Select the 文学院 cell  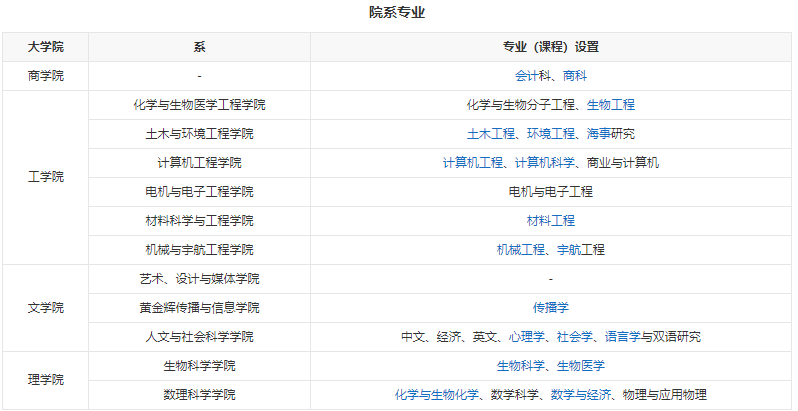coord(45,308)
